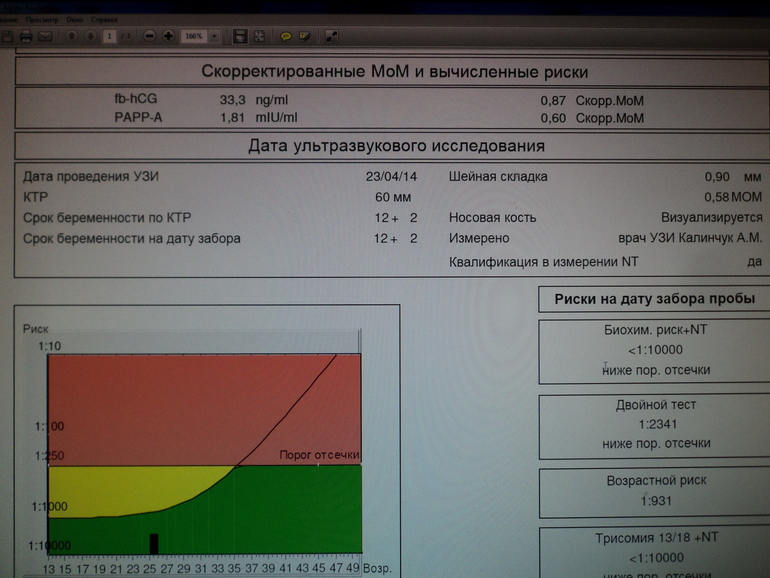Click the black age marker on risk chart

coord(154,543)
